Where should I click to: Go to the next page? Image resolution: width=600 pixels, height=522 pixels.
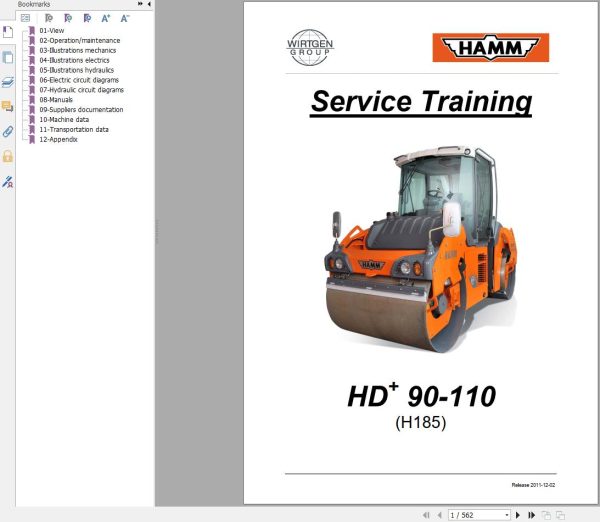click(518, 515)
